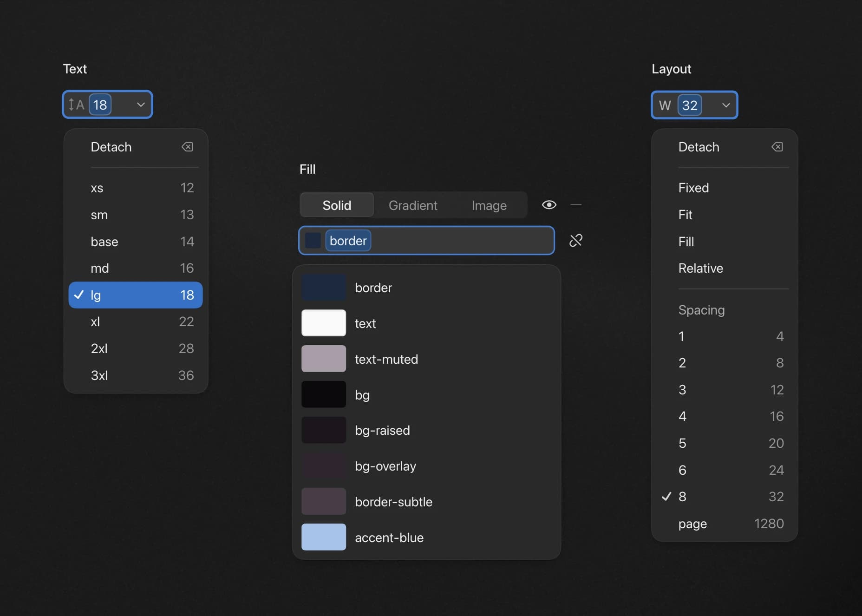Click the 18 value chip in Text field
862x616 pixels.
100,105
